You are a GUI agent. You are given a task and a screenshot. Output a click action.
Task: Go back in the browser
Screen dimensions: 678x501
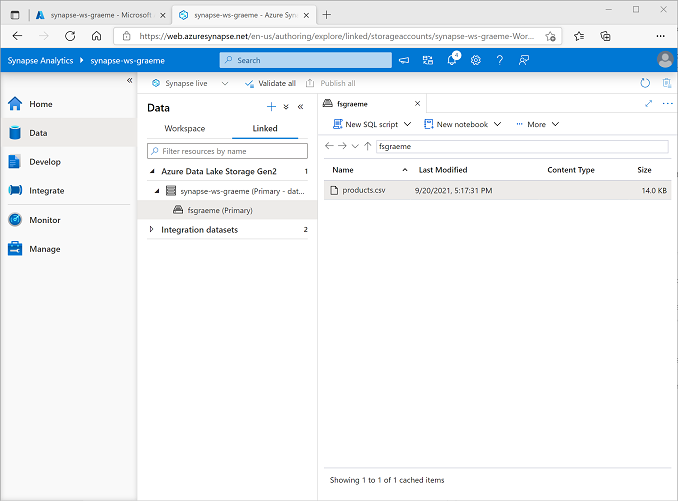17,36
